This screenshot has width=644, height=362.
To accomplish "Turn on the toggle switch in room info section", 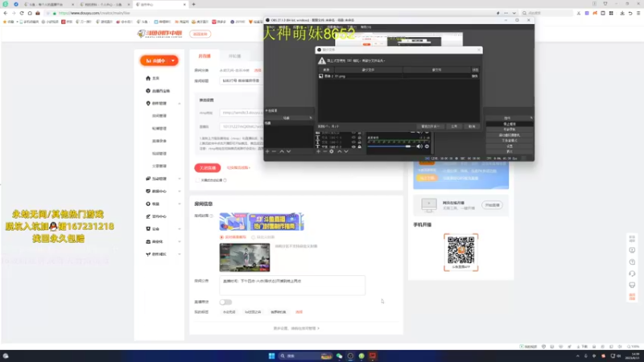I will tap(225, 302).
